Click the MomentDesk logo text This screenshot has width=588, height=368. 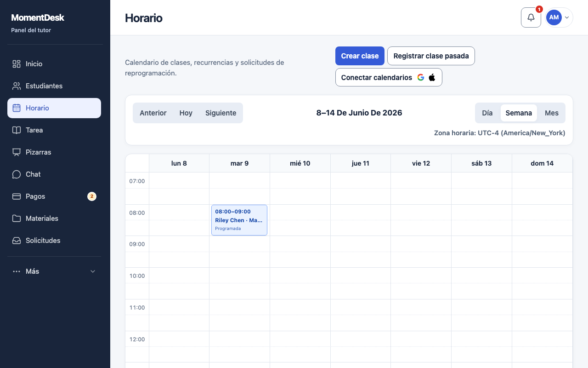38,17
